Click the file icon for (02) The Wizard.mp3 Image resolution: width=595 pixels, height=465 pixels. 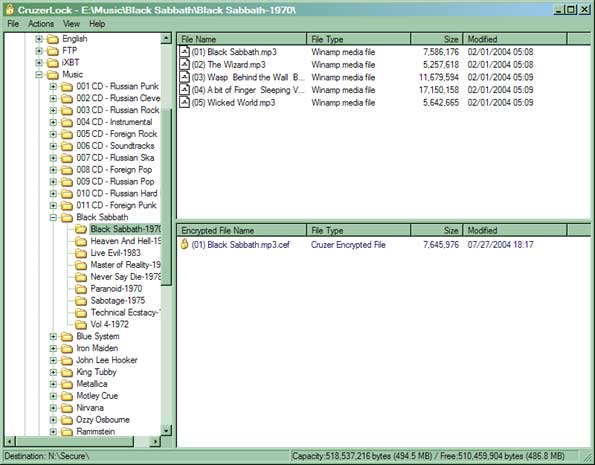(184, 64)
